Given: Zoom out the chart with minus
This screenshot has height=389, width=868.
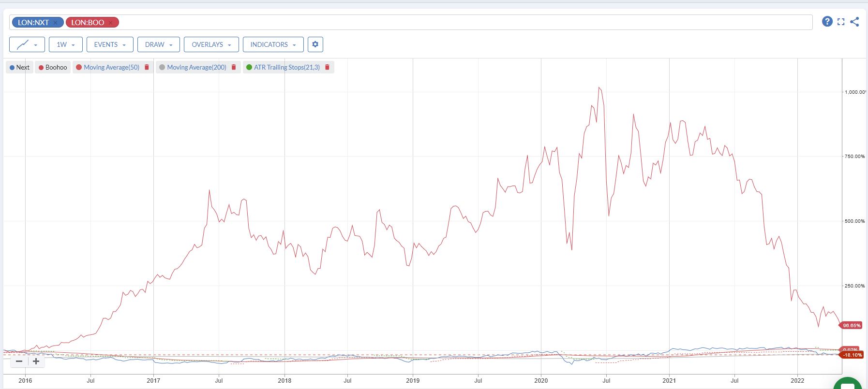Looking at the screenshot, I should (x=19, y=361).
